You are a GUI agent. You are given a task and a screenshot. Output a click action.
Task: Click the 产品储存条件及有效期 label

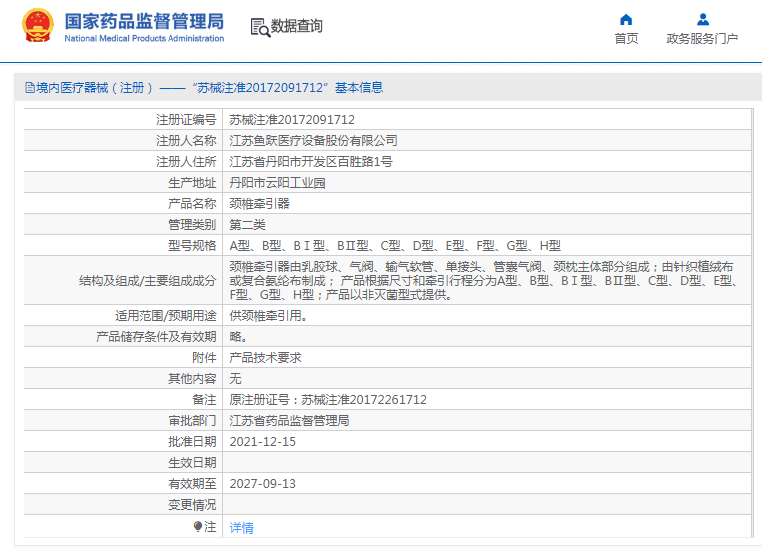click(x=156, y=337)
